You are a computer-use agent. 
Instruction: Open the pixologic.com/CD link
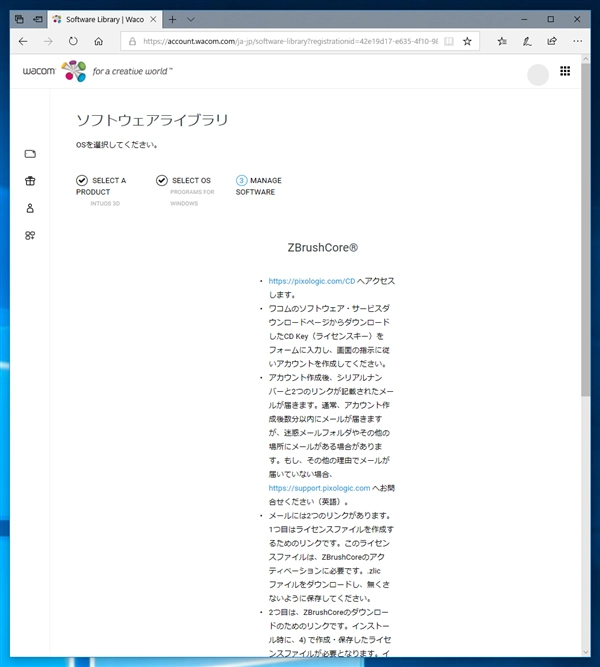click(311, 281)
